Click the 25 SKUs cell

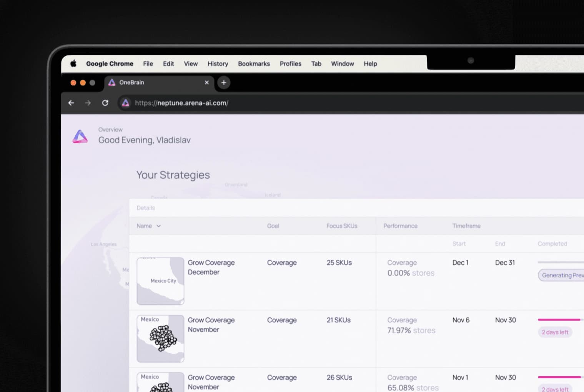(x=339, y=262)
